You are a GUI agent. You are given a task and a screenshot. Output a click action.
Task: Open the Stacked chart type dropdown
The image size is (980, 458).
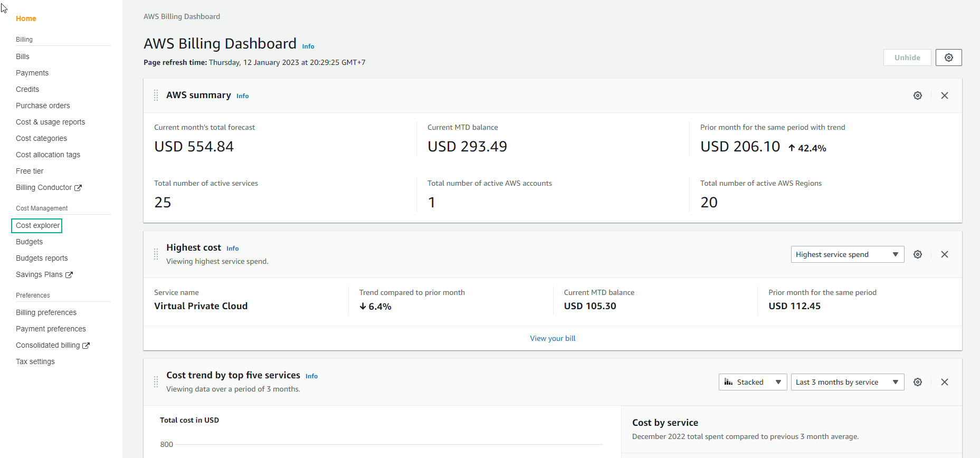[753, 382]
